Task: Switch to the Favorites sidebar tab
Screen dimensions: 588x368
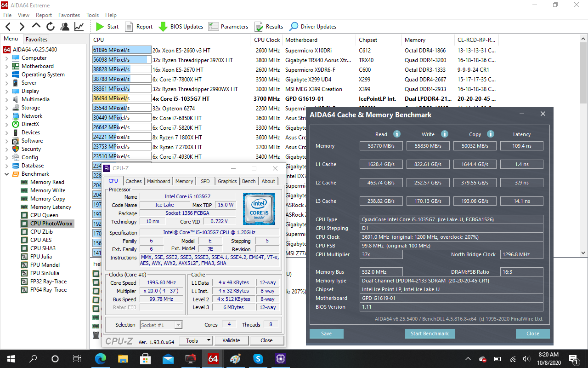Action: coord(36,40)
